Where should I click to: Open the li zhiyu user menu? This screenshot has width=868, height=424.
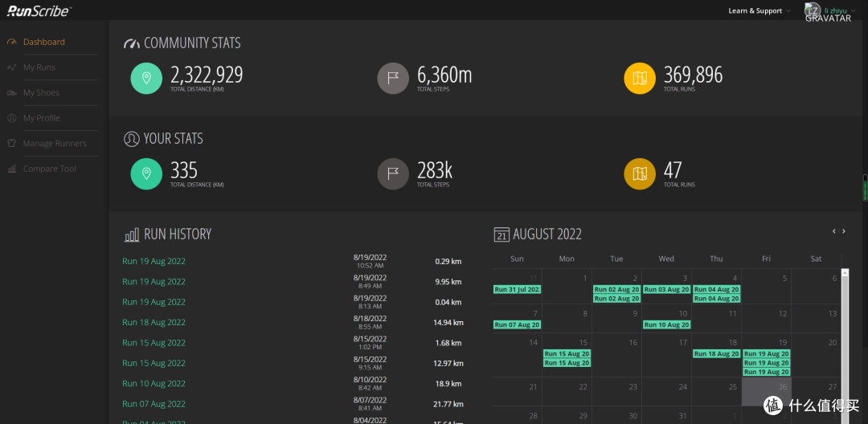(840, 10)
